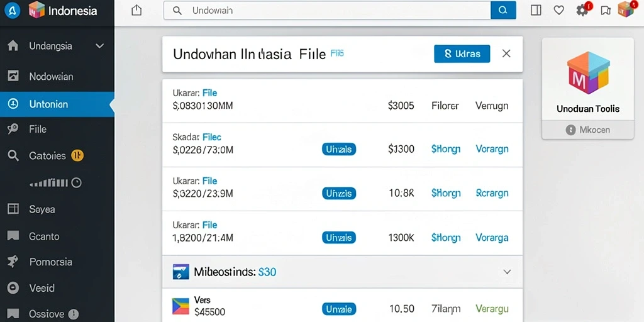
Task: Open File link in $,0830130MM row
Action: pos(210,93)
